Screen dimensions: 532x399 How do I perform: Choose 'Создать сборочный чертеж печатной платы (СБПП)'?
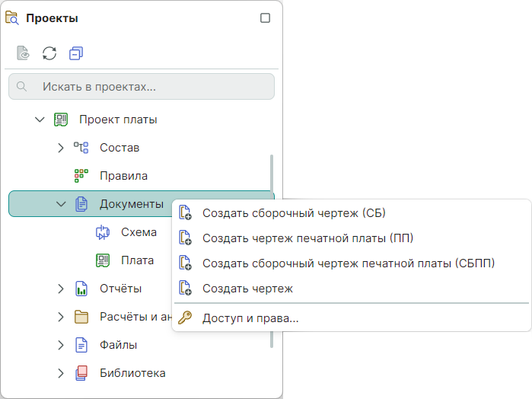352,263
